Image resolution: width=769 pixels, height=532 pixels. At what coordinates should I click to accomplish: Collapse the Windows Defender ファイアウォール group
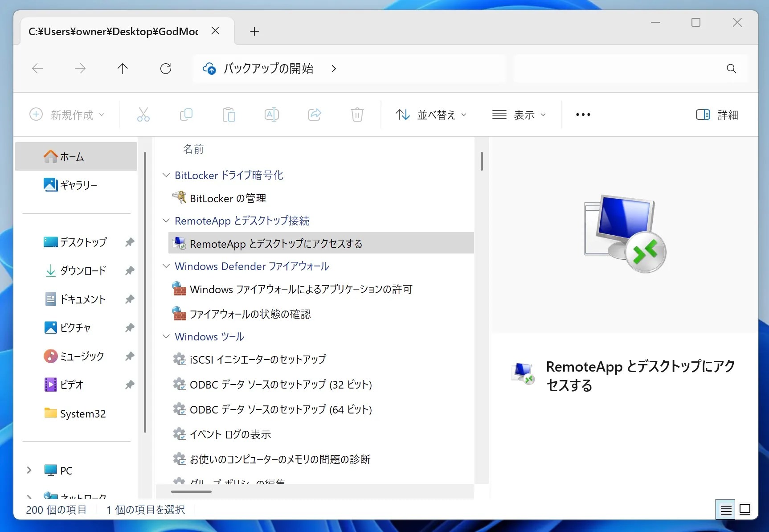(x=166, y=266)
